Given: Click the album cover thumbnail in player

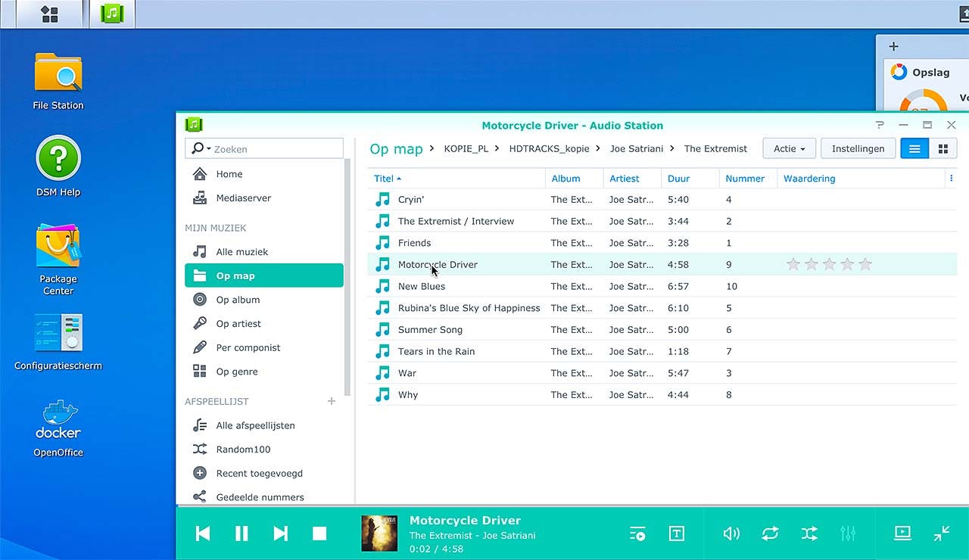Looking at the screenshot, I should [380, 534].
